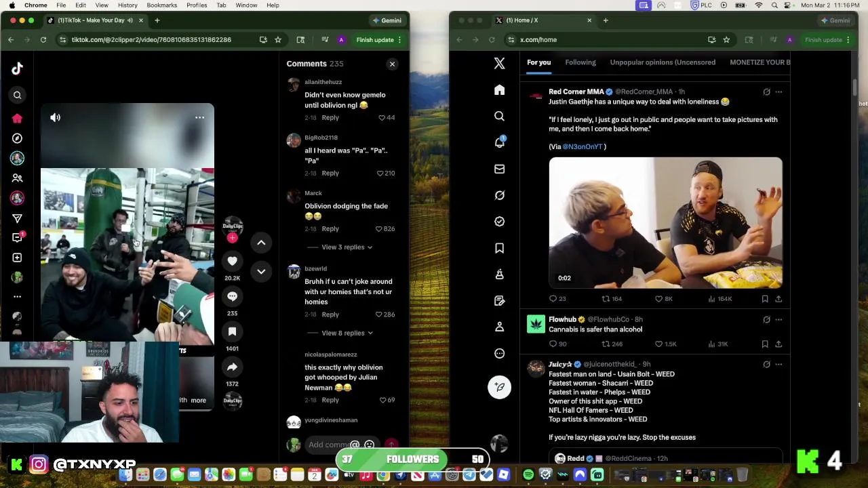868x488 pixels.
Task: Open X notifications bell
Action: 499,142
